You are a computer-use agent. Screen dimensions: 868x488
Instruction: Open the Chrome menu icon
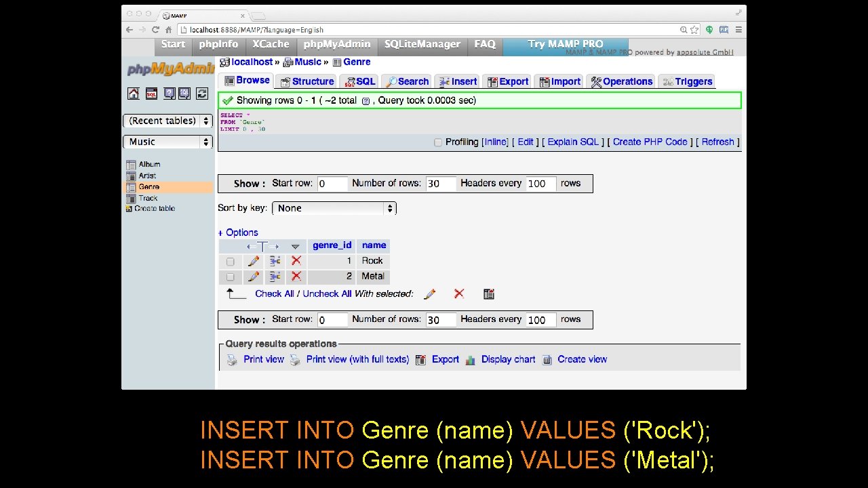(x=738, y=30)
